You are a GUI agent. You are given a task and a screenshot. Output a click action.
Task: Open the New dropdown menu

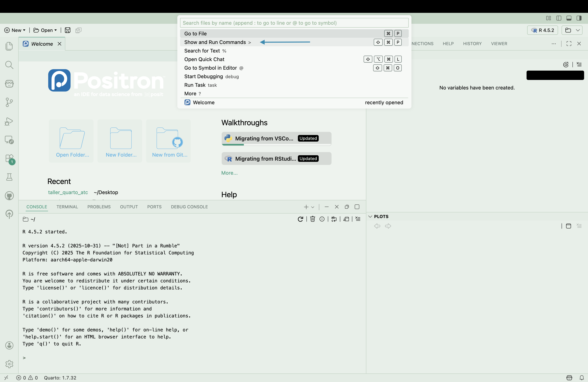click(x=15, y=30)
